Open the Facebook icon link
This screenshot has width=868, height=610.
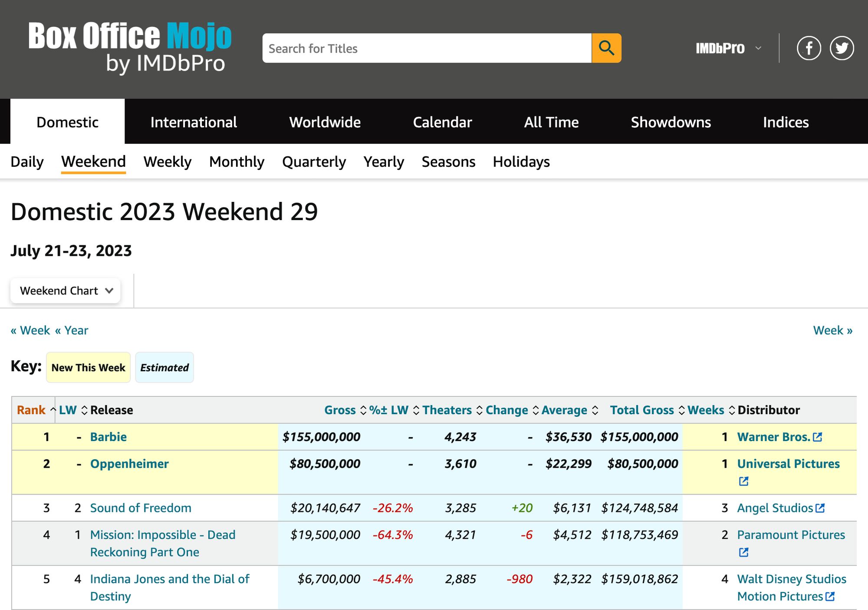(809, 48)
